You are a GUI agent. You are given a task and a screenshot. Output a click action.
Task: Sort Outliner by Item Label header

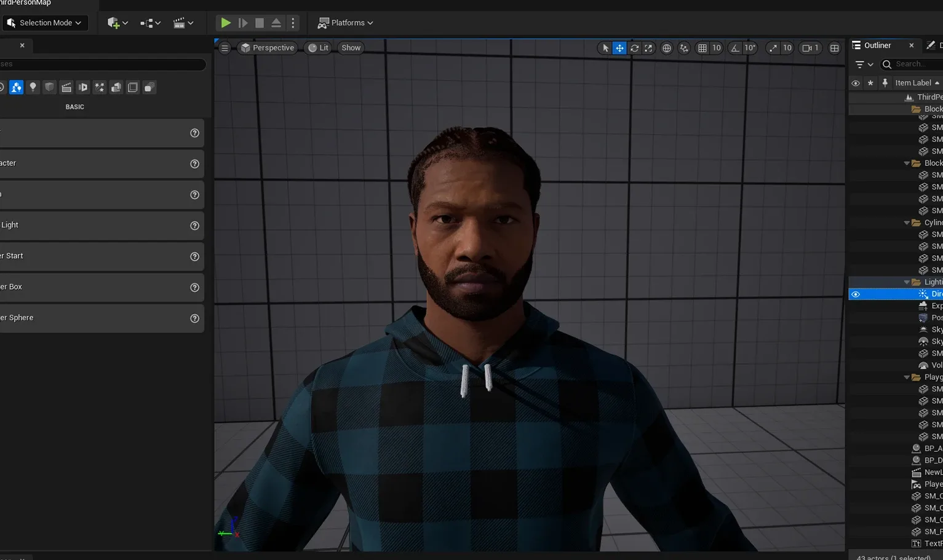point(917,83)
